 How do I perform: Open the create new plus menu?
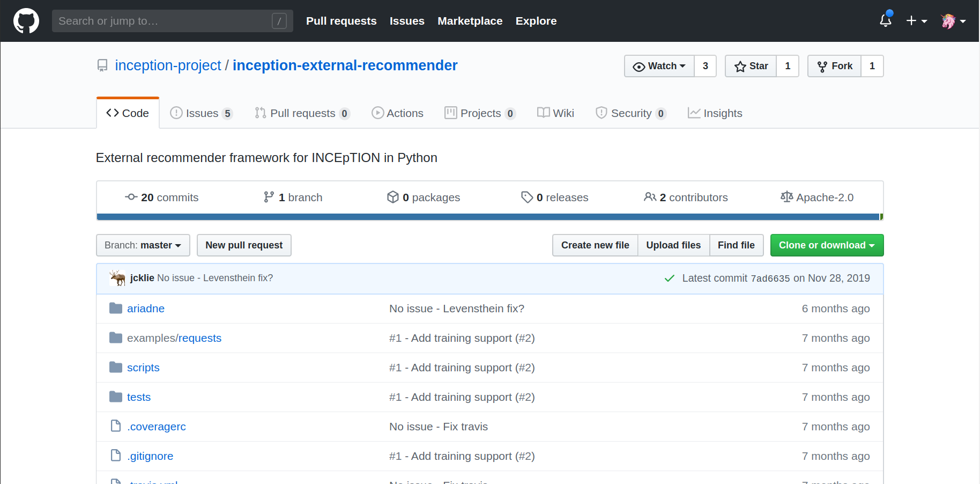point(917,21)
